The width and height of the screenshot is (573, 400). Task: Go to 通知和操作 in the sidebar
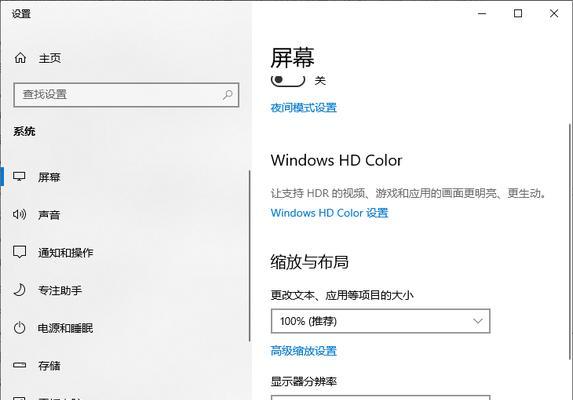point(65,252)
